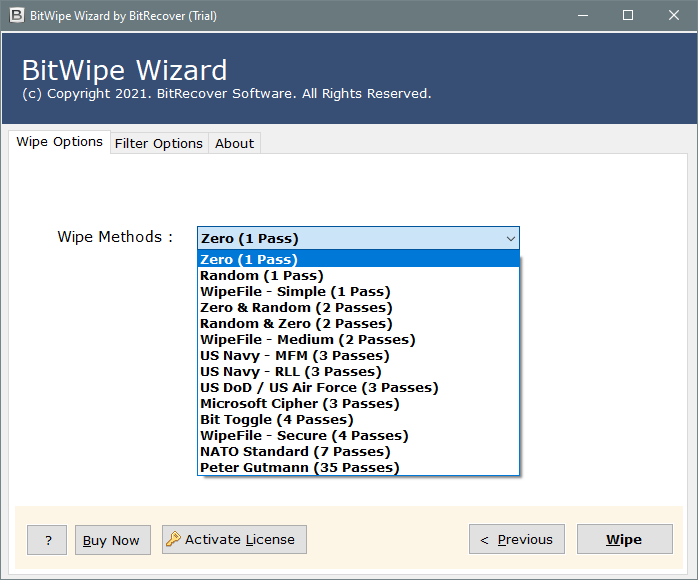Select Zero (1 Pass) from list

tap(358, 259)
